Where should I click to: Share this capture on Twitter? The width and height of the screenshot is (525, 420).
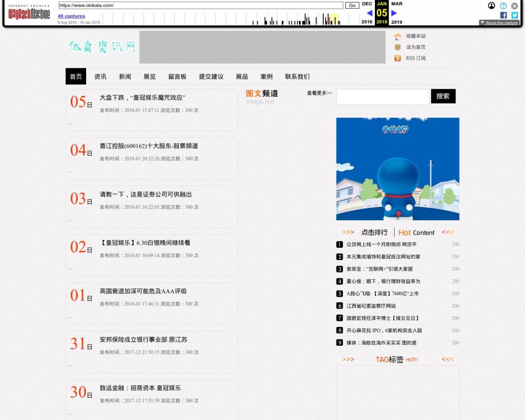[514, 15]
